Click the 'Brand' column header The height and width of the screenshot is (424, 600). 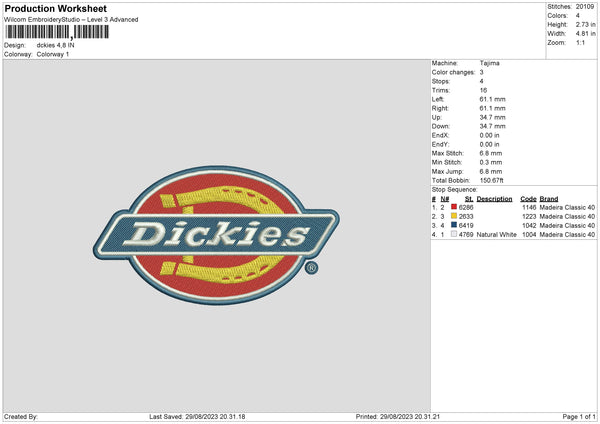[x=549, y=199]
